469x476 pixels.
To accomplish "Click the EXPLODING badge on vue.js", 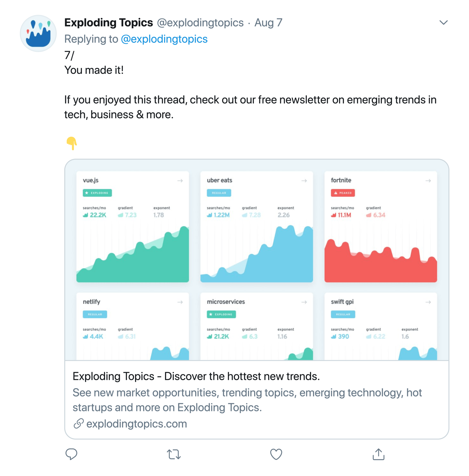I will click(x=97, y=193).
